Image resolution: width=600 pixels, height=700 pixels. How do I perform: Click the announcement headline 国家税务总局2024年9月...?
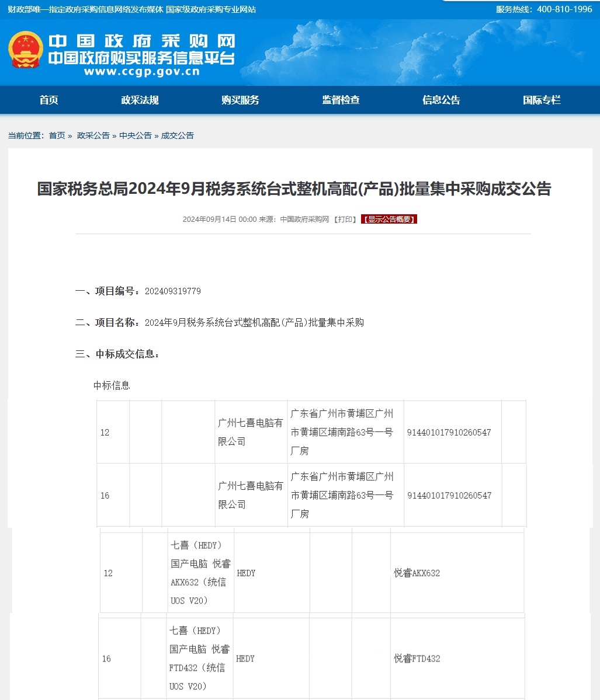click(x=294, y=189)
